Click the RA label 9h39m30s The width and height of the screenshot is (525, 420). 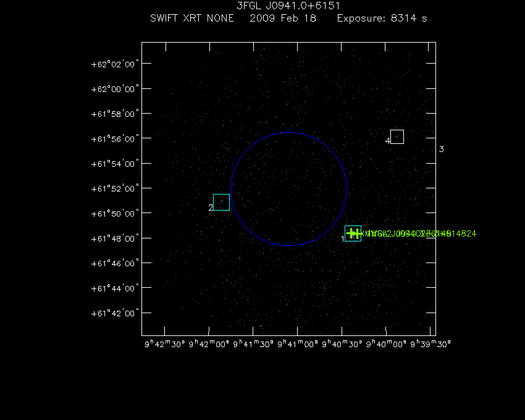tap(430, 344)
